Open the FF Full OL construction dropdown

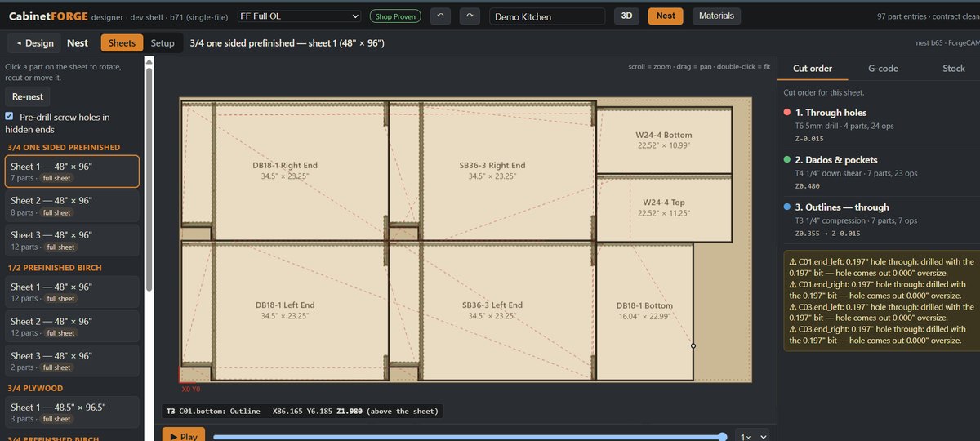pos(299,16)
